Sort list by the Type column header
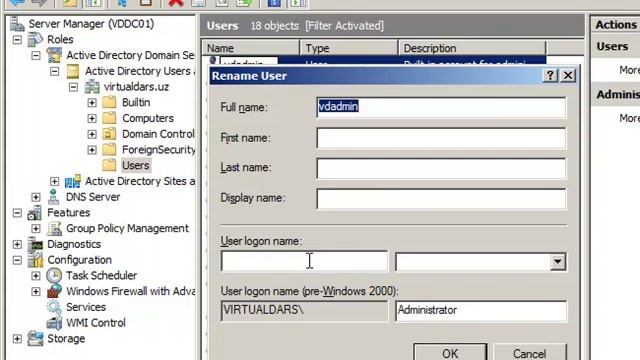The image size is (640, 360). [x=349, y=48]
